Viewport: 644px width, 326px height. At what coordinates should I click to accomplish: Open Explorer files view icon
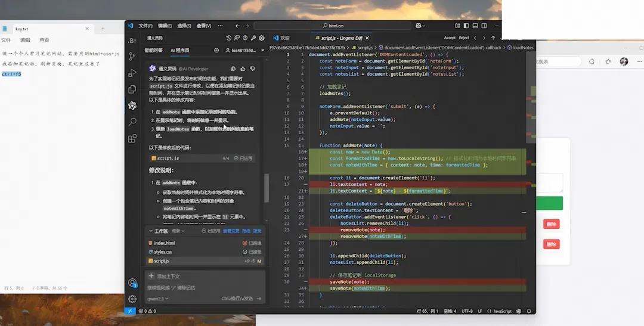pos(132,89)
